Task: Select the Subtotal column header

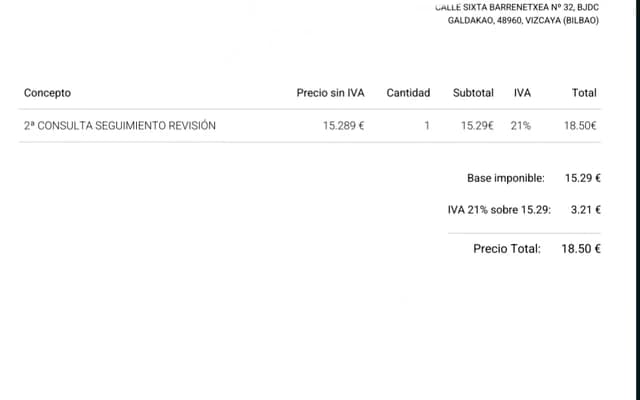Action: [473, 93]
